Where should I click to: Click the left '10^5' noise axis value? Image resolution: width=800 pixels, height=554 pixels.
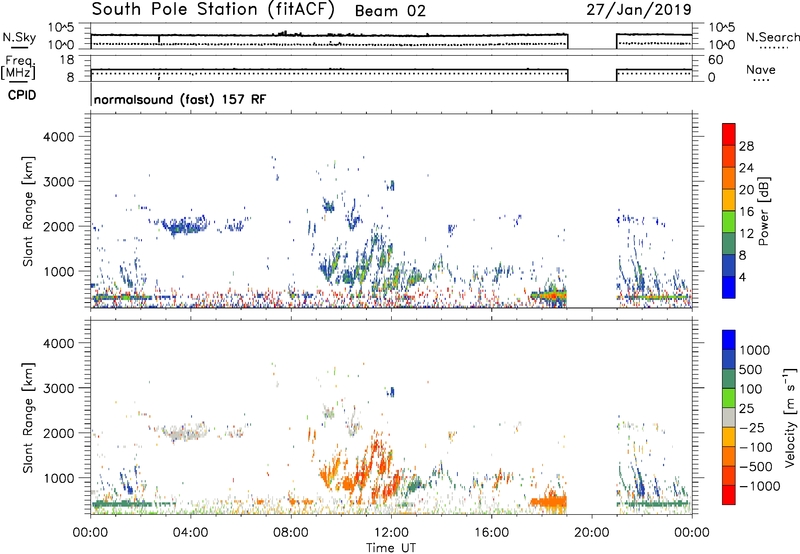(x=61, y=28)
